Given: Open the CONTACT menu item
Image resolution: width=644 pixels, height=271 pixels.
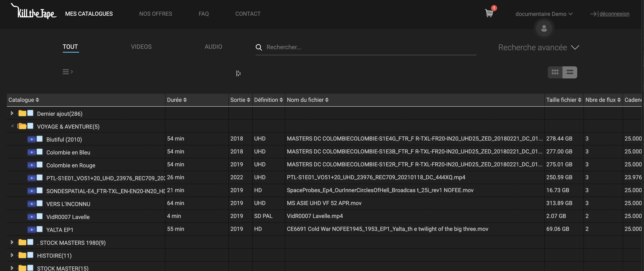Looking at the screenshot, I should pyautogui.click(x=248, y=14).
